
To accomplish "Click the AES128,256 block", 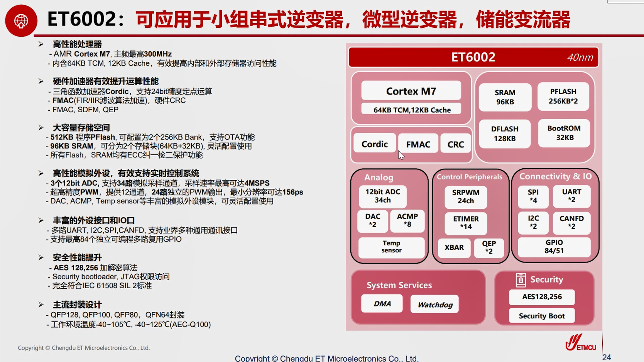I will tap(542, 297).
